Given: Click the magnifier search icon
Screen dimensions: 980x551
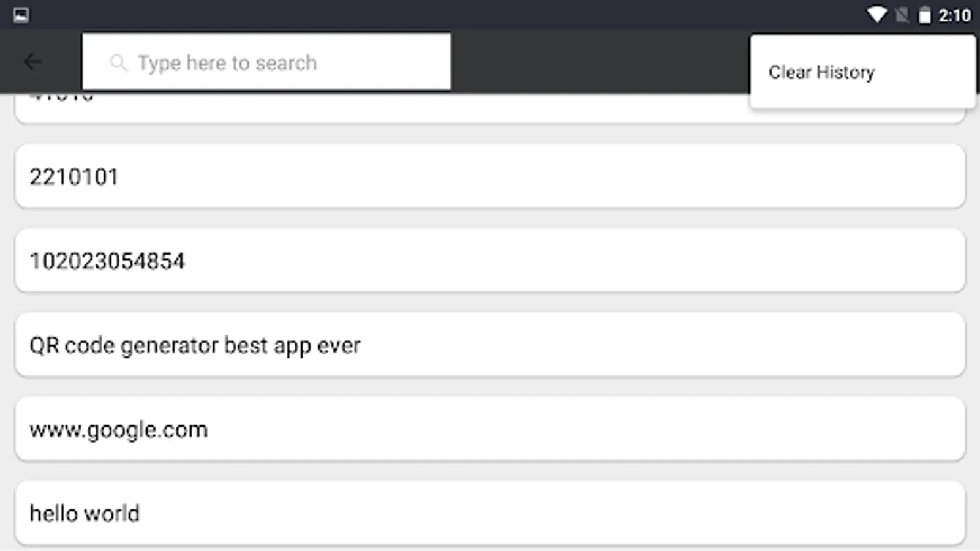Looking at the screenshot, I should tap(118, 62).
